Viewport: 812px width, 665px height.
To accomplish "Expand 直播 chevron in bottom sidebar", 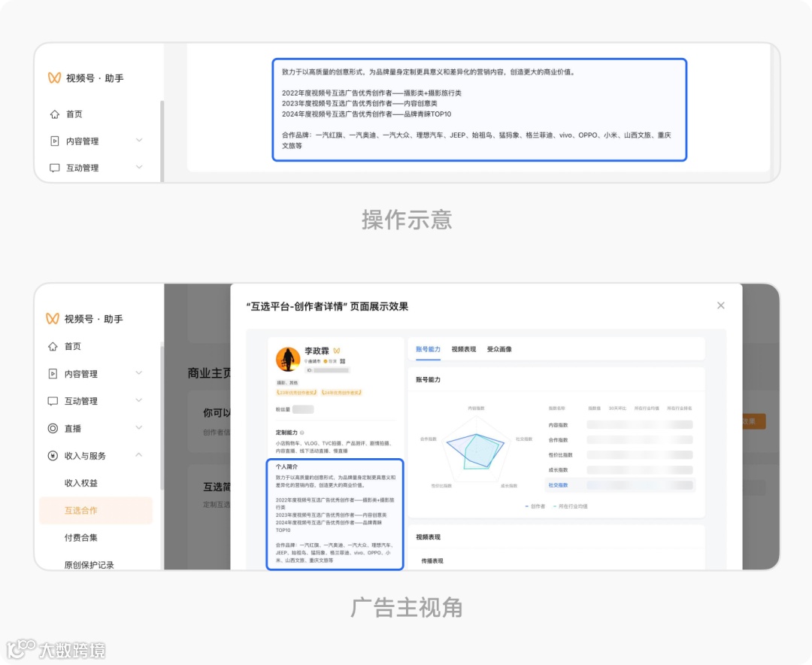I will pos(139,427).
